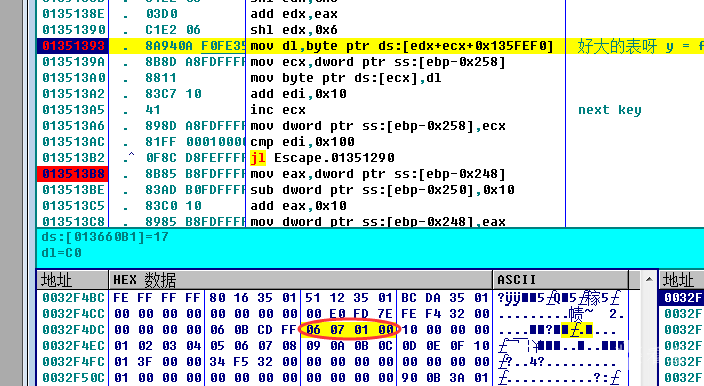Select the 'jl Escape.01351290' jump instruction

[322, 158]
